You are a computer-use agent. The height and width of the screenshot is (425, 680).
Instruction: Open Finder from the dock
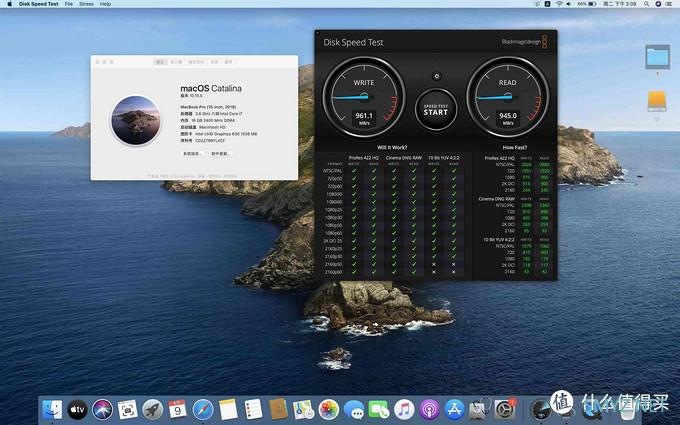(52, 409)
